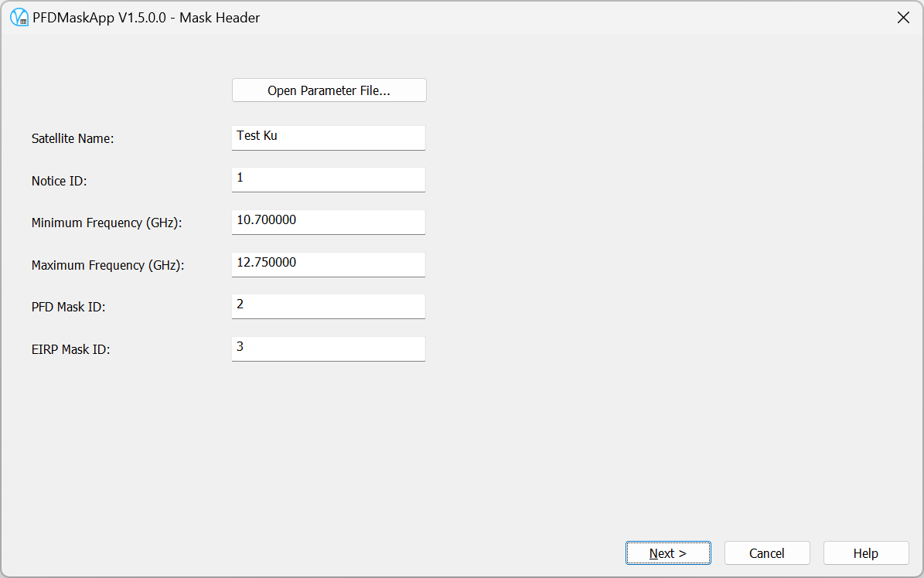Click inside the Satellite Name field
The width and height of the screenshot is (924, 578).
328,138
